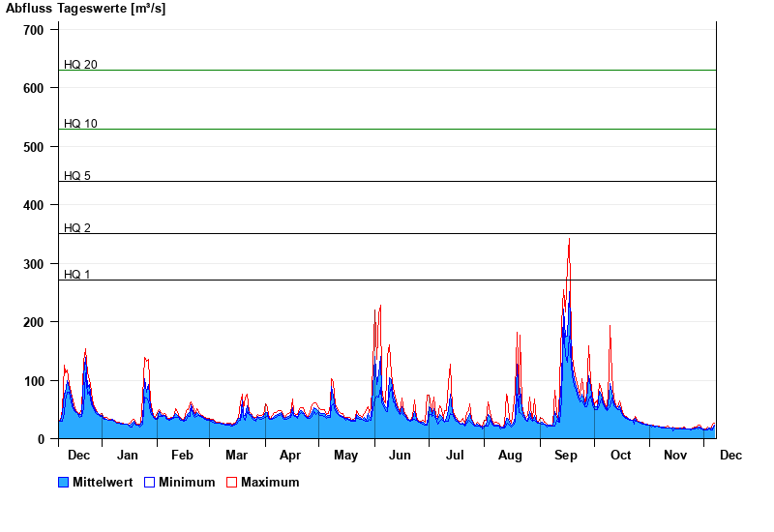774x532 pixels.
Task: Click the 700 value on y-axis
Action: 34,30
